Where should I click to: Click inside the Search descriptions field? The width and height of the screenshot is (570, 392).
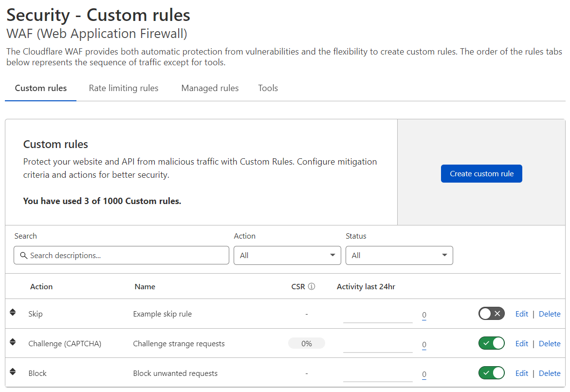[x=121, y=255]
